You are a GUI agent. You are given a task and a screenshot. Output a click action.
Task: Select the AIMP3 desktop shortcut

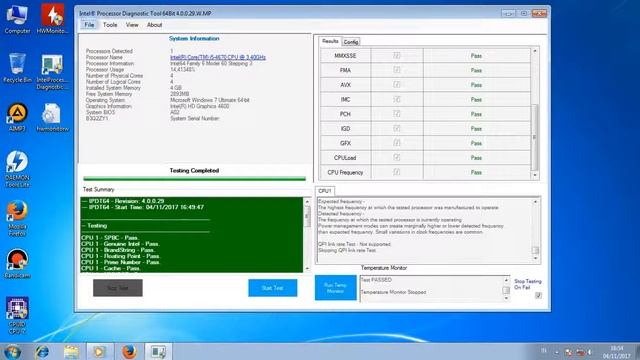[17, 117]
